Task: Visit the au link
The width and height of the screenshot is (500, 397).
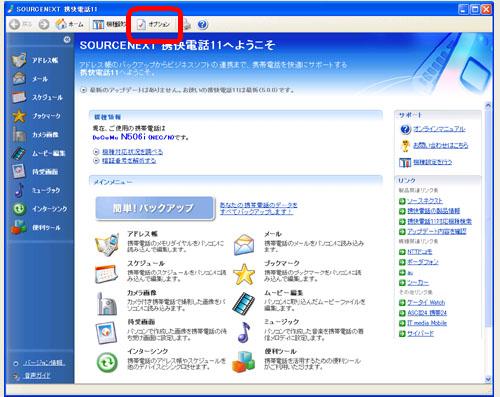Action: click(x=410, y=273)
